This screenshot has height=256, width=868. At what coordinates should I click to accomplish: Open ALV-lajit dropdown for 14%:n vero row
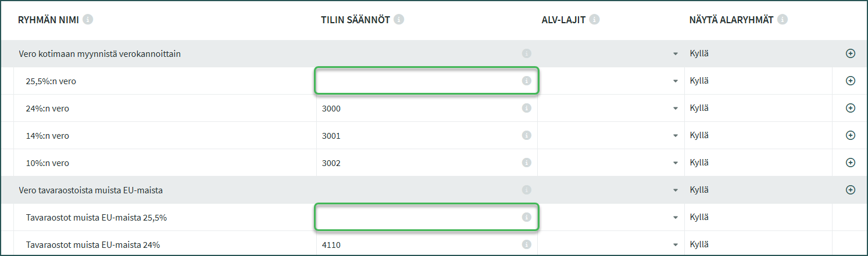[675, 135]
